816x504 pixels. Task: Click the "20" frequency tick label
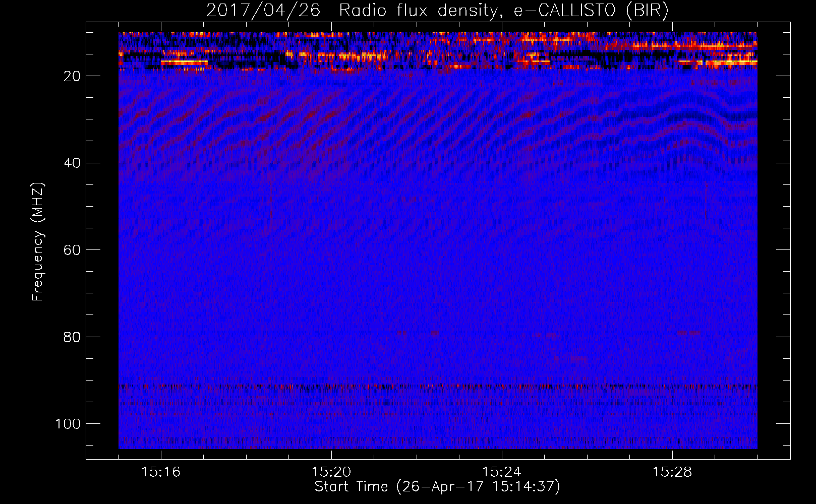click(x=72, y=76)
